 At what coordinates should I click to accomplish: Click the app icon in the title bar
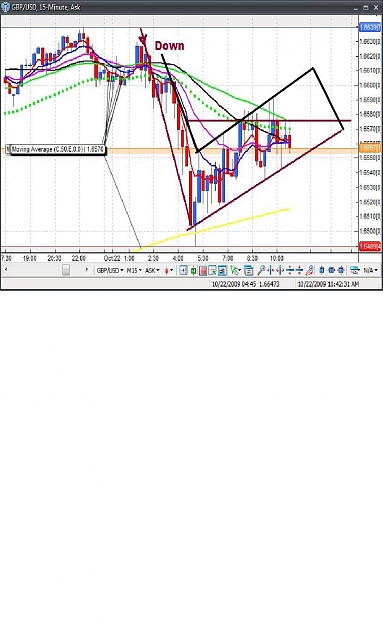(5, 7)
